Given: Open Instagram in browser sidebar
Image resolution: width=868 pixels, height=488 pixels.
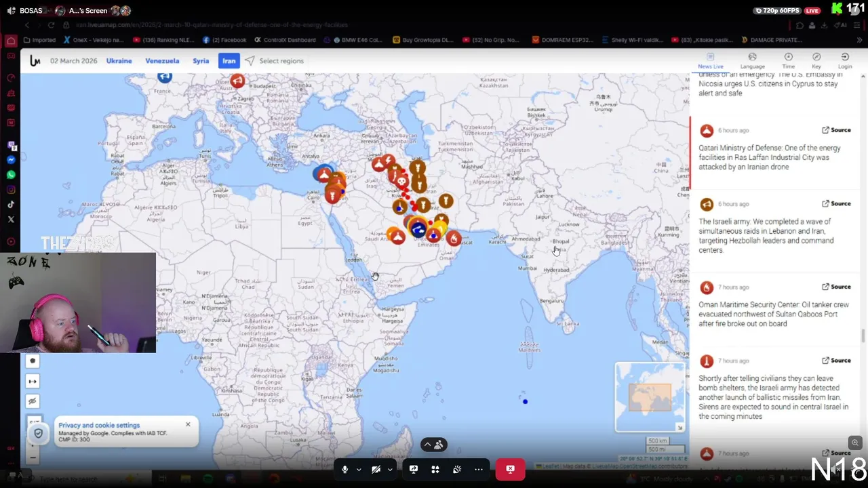Looking at the screenshot, I should tap(11, 190).
